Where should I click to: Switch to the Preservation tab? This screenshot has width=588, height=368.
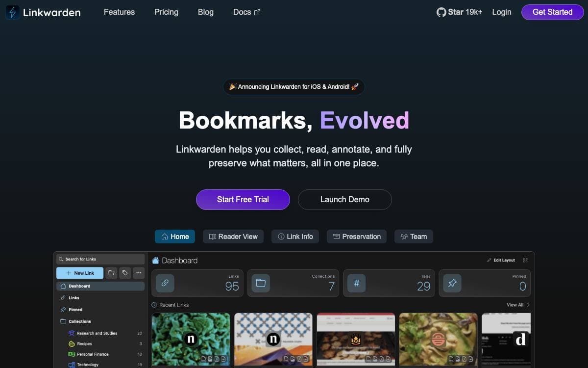click(x=357, y=237)
